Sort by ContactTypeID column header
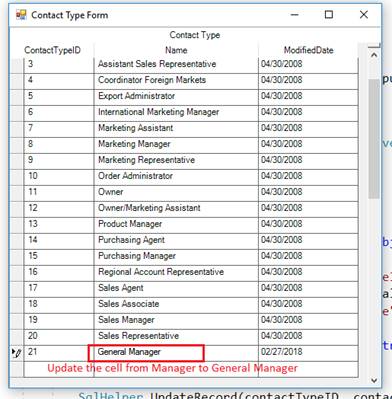Image resolution: width=392 pixels, height=399 pixels. [52, 50]
